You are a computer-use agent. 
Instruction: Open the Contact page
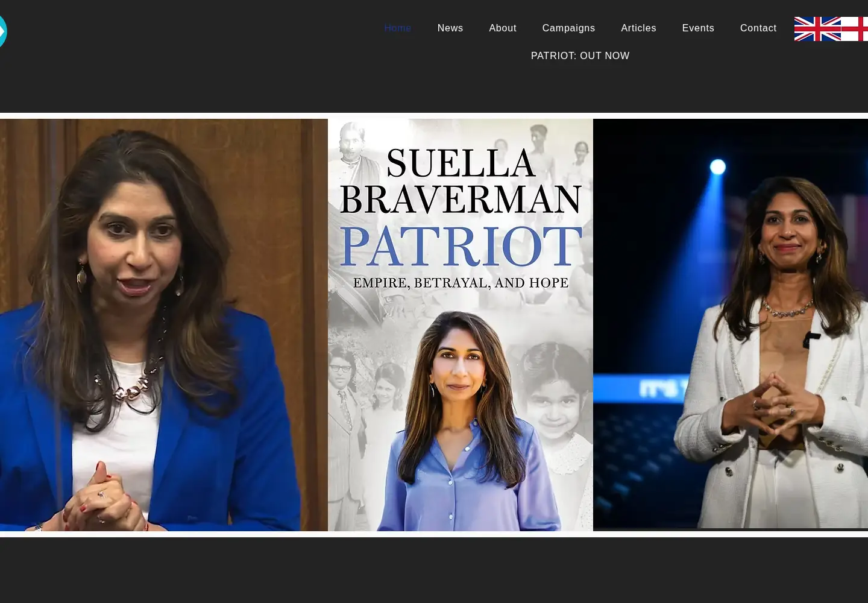pos(758,28)
